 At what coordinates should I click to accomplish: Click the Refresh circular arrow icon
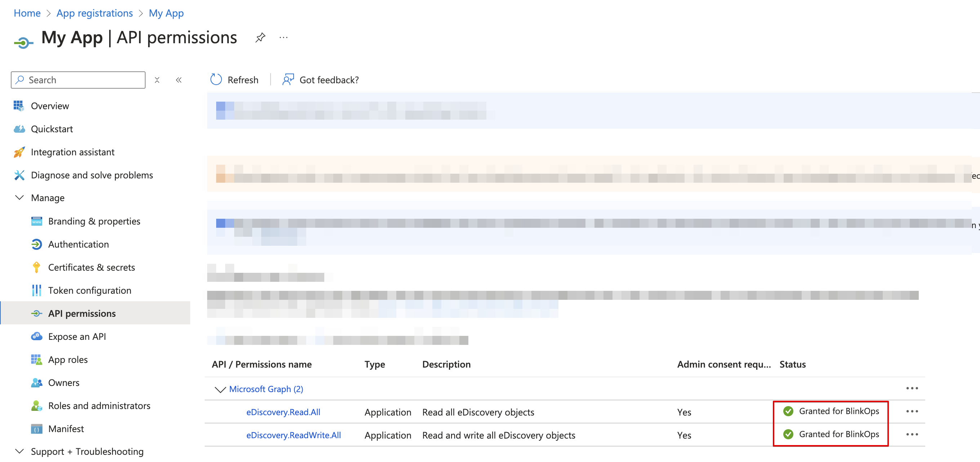click(x=216, y=80)
